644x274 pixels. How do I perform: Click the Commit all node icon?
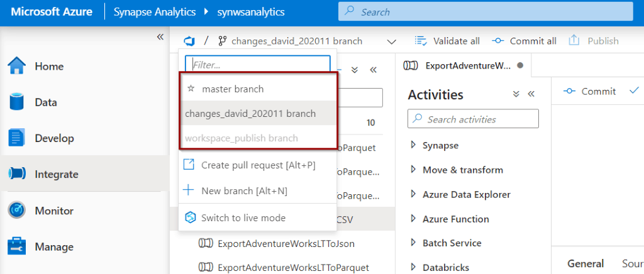pos(498,41)
